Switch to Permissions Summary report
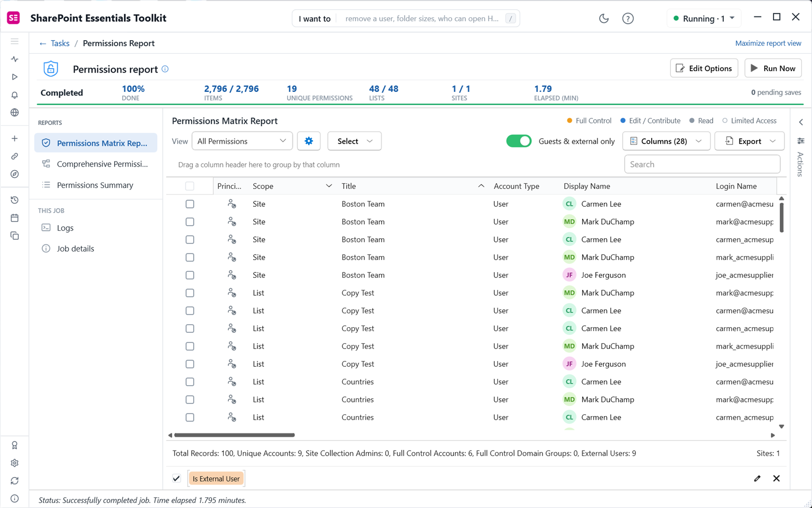The width and height of the screenshot is (812, 508). coord(96,185)
